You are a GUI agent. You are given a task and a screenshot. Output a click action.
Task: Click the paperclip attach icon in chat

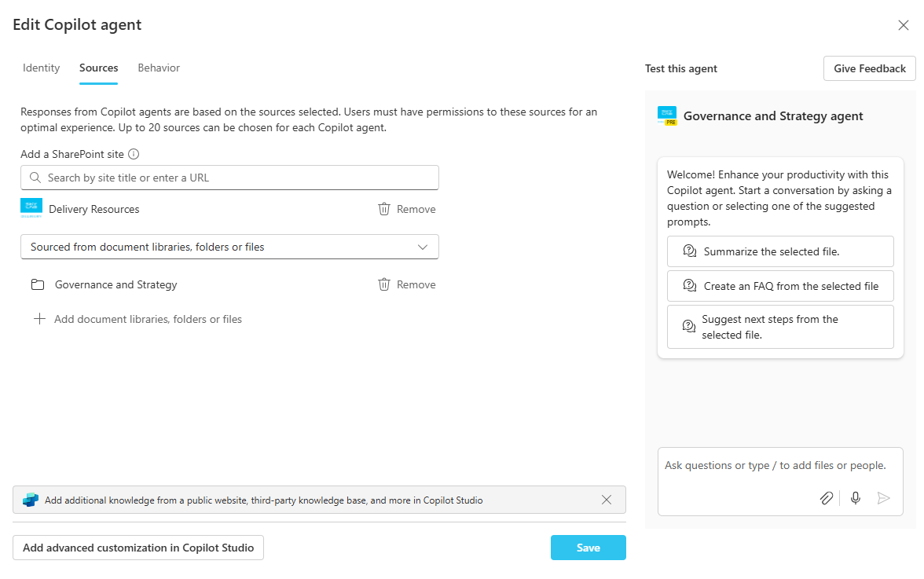point(826,498)
